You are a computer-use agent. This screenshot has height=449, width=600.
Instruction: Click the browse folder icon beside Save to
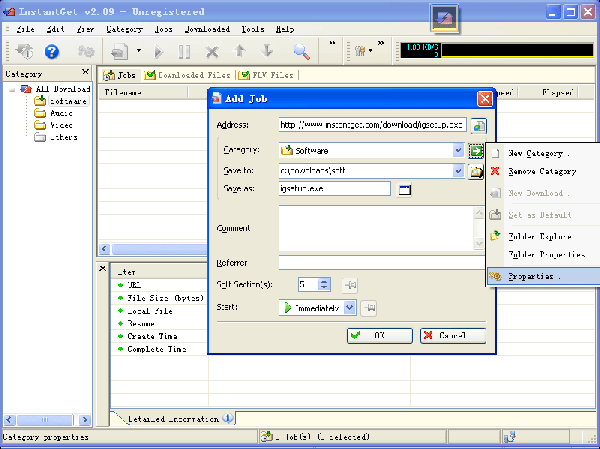pos(477,170)
